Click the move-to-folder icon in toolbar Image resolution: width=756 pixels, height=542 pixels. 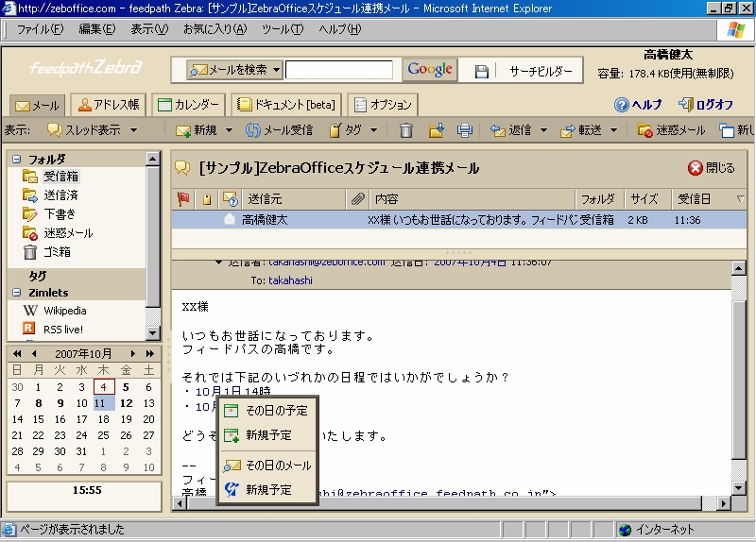[436, 130]
